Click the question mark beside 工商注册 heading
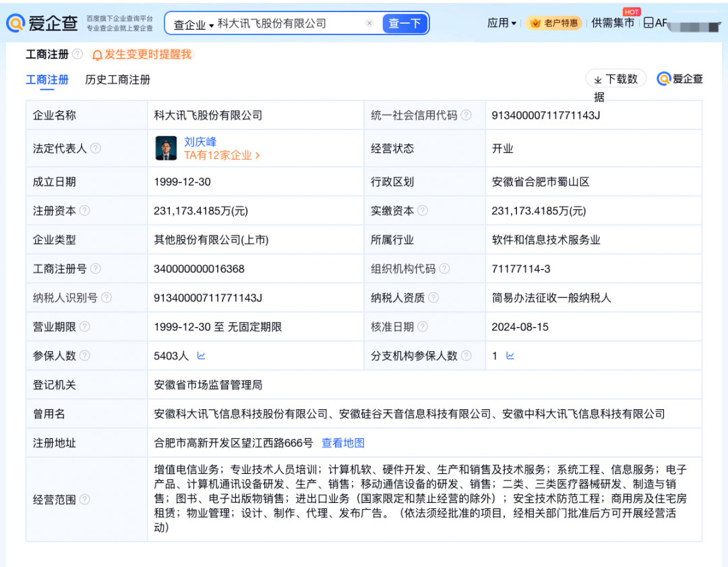This screenshot has width=728, height=567. [x=78, y=54]
